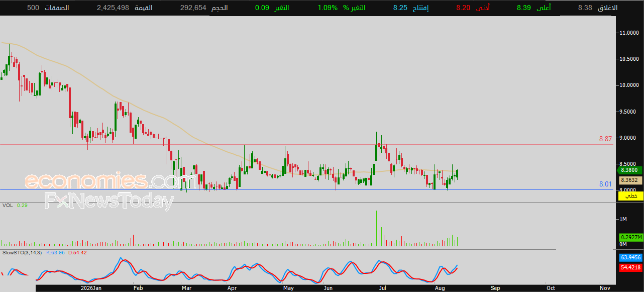Click the 8.87 resistance level label

[x=605, y=139]
